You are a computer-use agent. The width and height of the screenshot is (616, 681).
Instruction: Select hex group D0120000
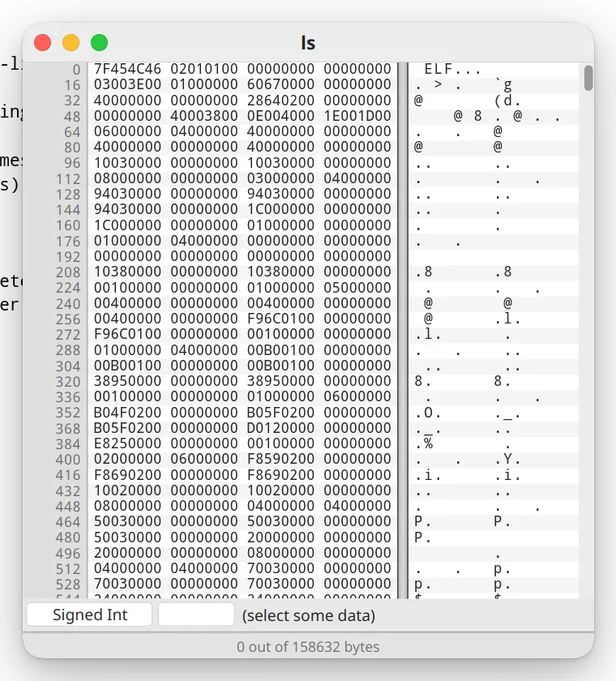280,428
